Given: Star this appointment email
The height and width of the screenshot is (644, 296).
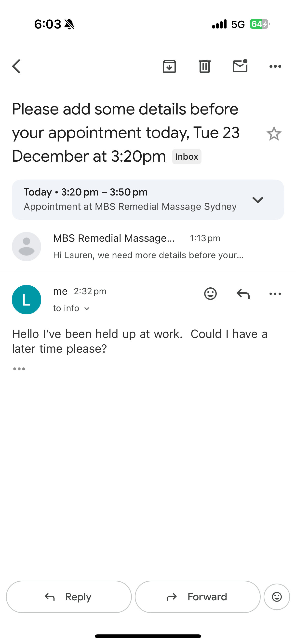Looking at the screenshot, I should tap(274, 134).
